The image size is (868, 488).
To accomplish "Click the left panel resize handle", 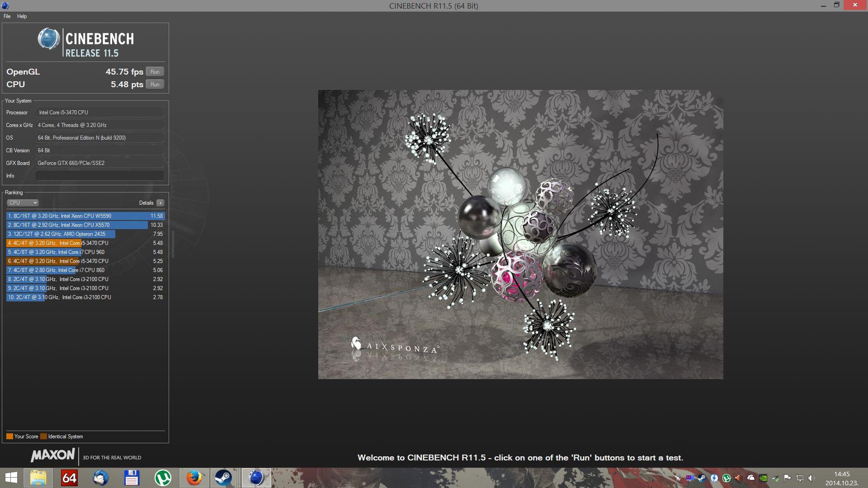I will click(173, 244).
